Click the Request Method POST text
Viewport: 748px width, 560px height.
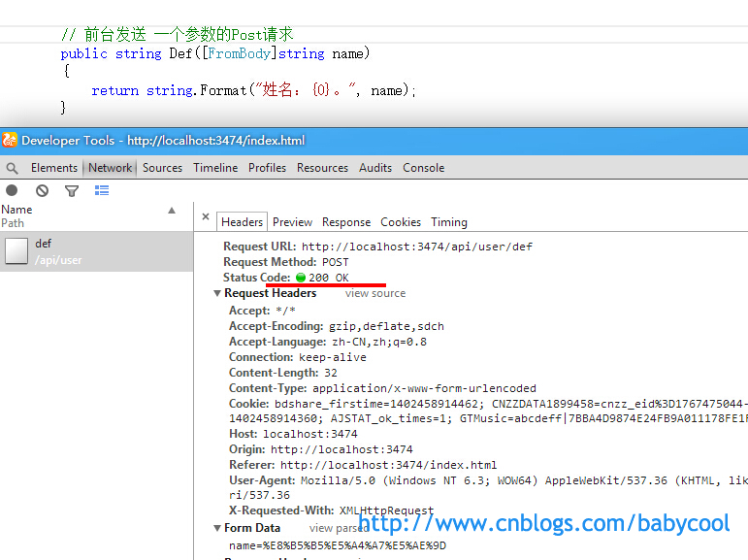click(x=286, y=262)
